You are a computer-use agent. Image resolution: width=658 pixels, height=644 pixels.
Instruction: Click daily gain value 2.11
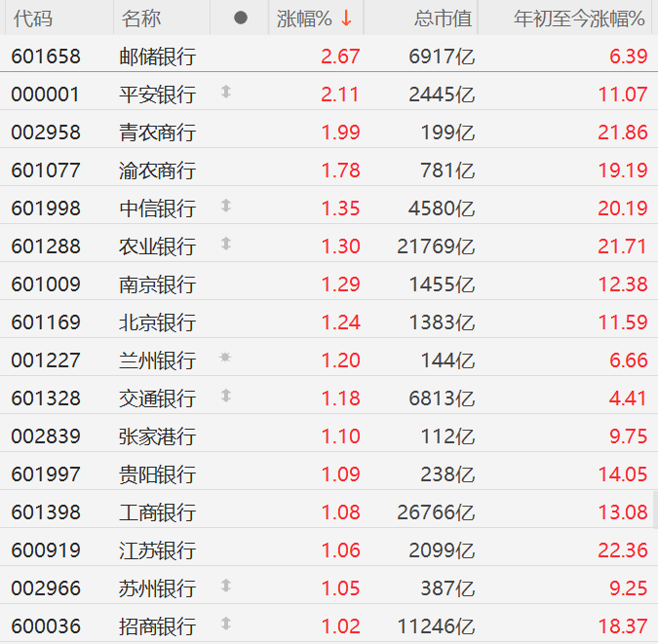(x=340, y=95)
